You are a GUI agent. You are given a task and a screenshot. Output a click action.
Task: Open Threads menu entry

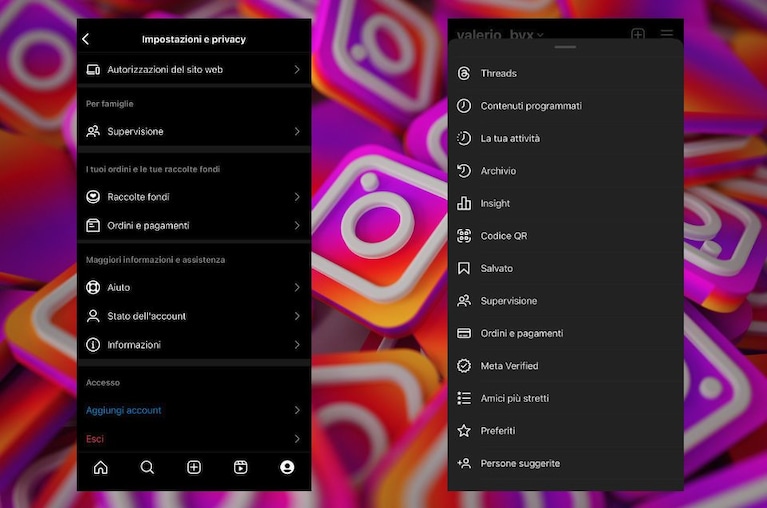[565, 73]
